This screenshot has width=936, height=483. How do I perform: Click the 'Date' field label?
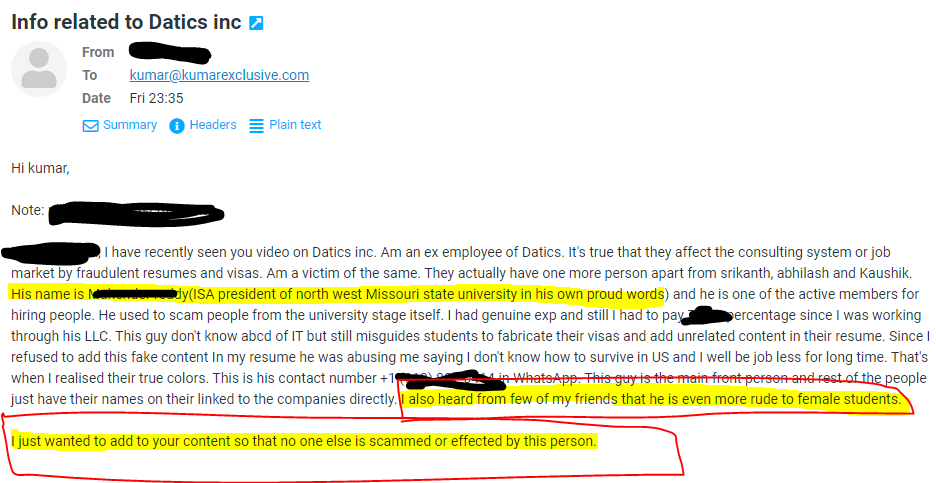97,98
